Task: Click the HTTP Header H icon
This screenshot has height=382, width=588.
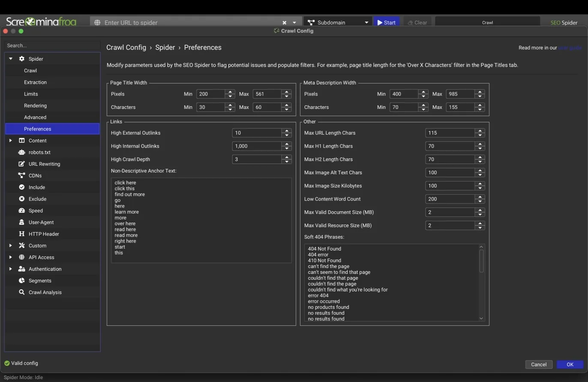Action: (x=21, y=234)
